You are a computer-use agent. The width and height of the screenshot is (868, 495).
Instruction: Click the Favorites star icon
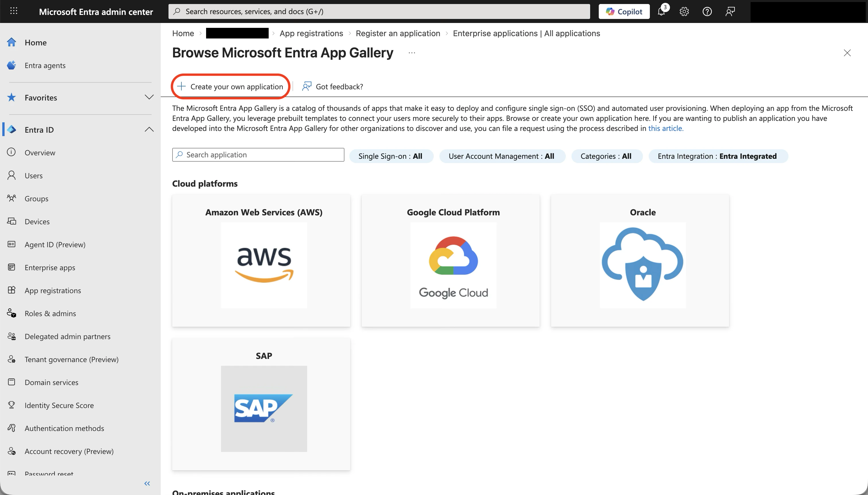click(11, 98)
